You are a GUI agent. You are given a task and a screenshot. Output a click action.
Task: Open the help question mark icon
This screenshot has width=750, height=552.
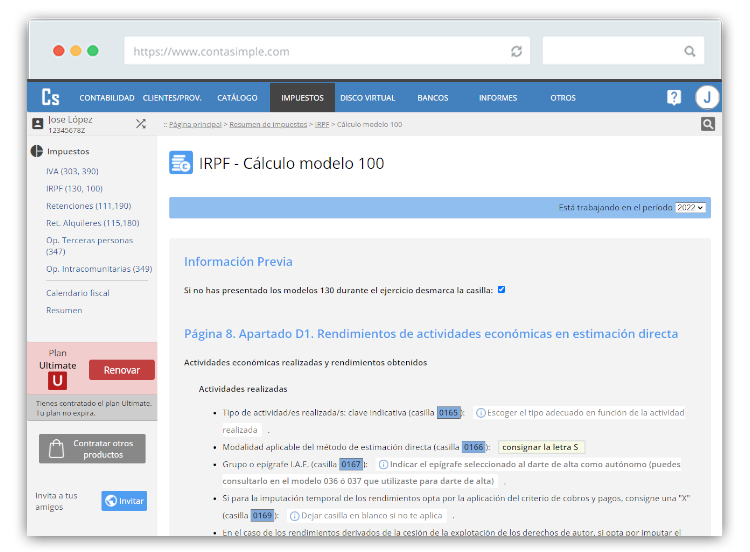(x=674, y=97)
